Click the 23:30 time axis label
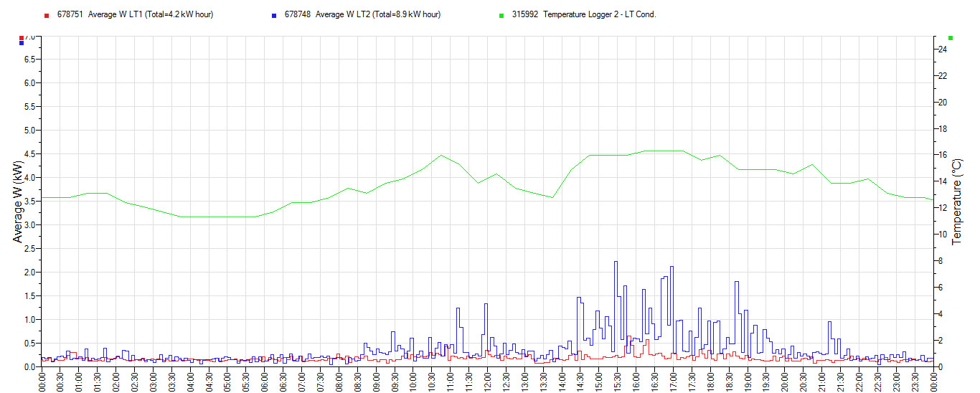This screenshot has height=393, width=980. click(x=914, y=380)
